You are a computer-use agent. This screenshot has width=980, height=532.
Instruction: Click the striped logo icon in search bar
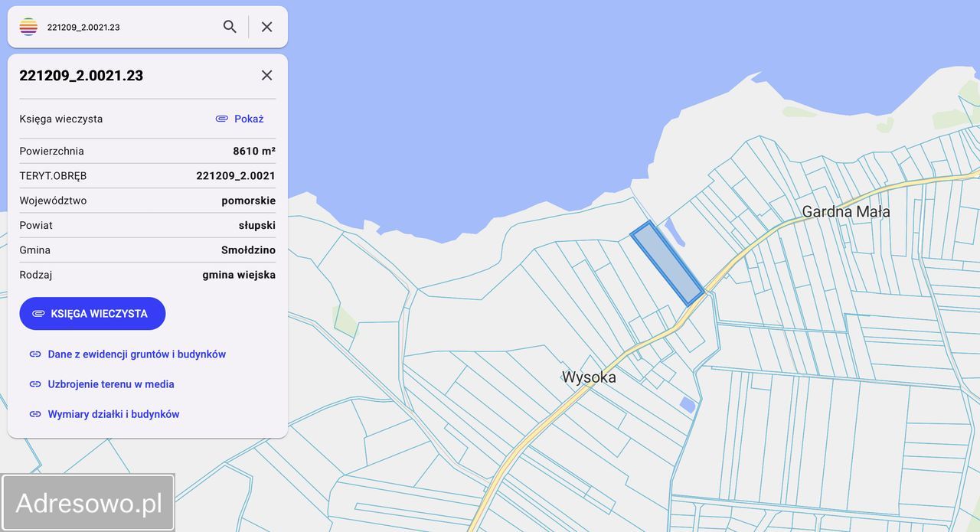[28, 27]
